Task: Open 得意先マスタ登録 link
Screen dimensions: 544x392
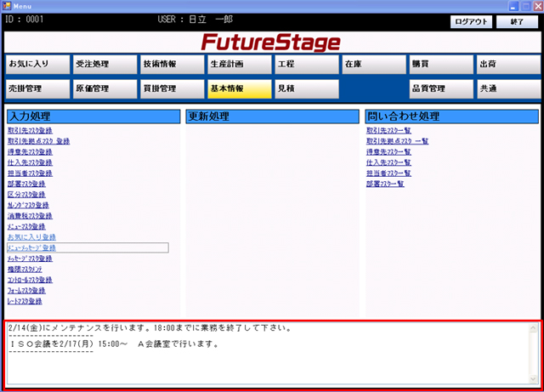Action: [30, 152]
